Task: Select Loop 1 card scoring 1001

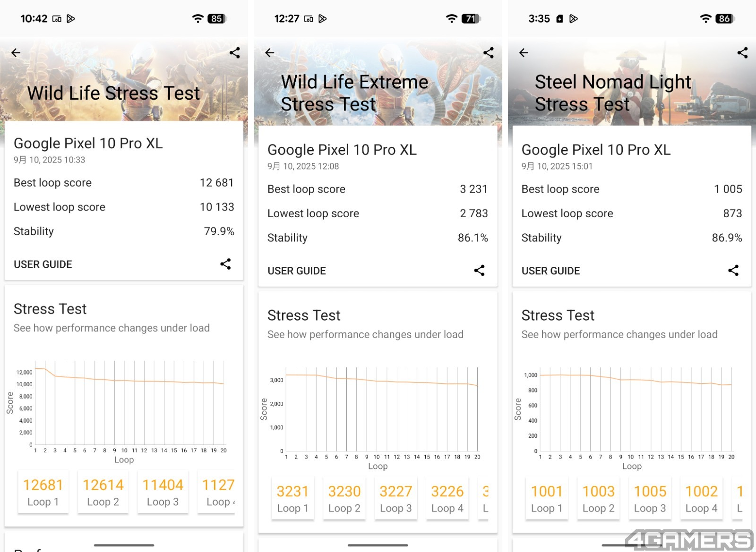Action: pos(547,499)
